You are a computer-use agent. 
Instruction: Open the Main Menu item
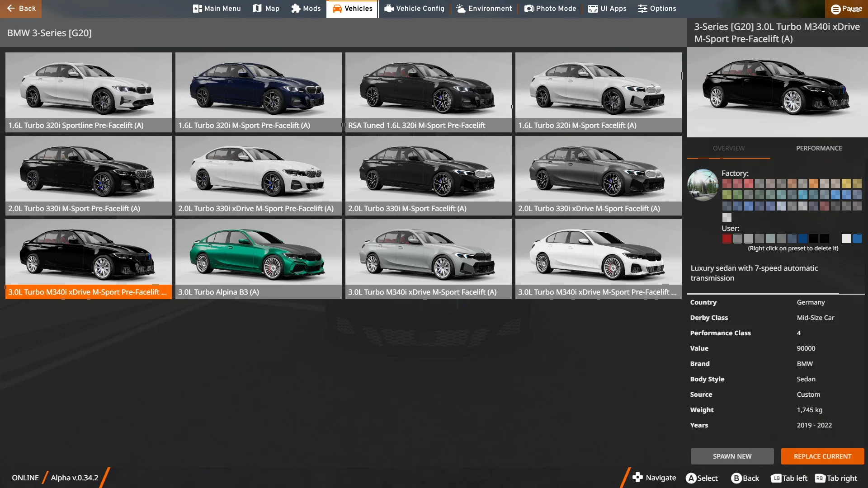click(217, 9)
